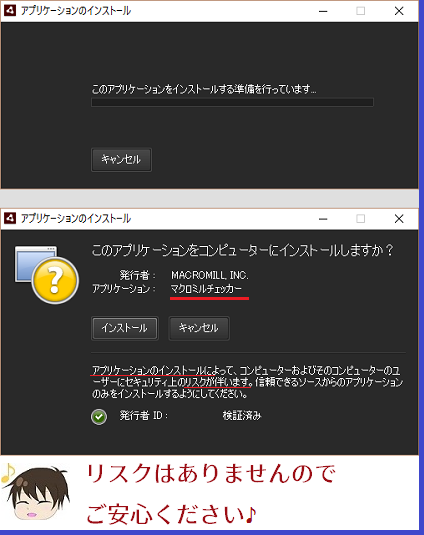Click the yellow question mark application icon
Viewport: 424px width, 535px height.
pos(47,275)
